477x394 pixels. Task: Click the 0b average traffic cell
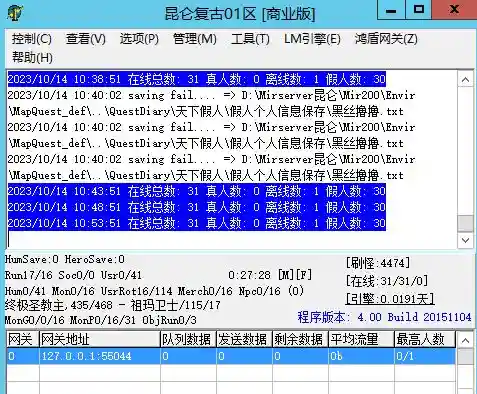(361, 356)
